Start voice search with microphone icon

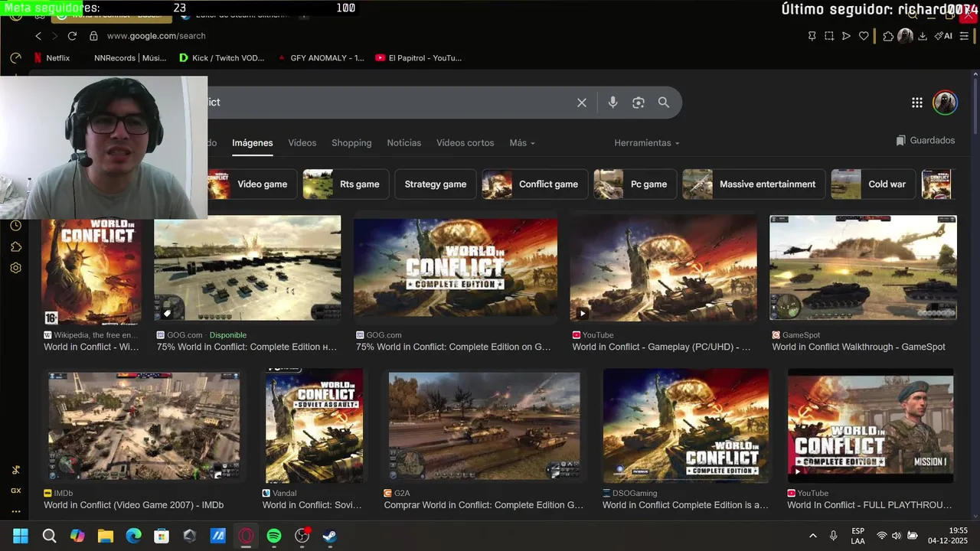coord(612,103)
